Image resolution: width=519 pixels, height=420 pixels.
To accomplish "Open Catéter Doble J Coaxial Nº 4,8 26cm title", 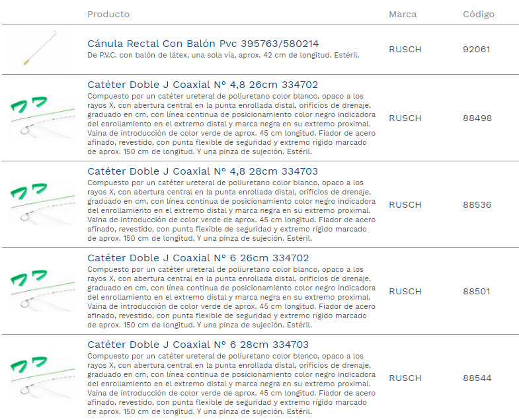I will point(202,85).
